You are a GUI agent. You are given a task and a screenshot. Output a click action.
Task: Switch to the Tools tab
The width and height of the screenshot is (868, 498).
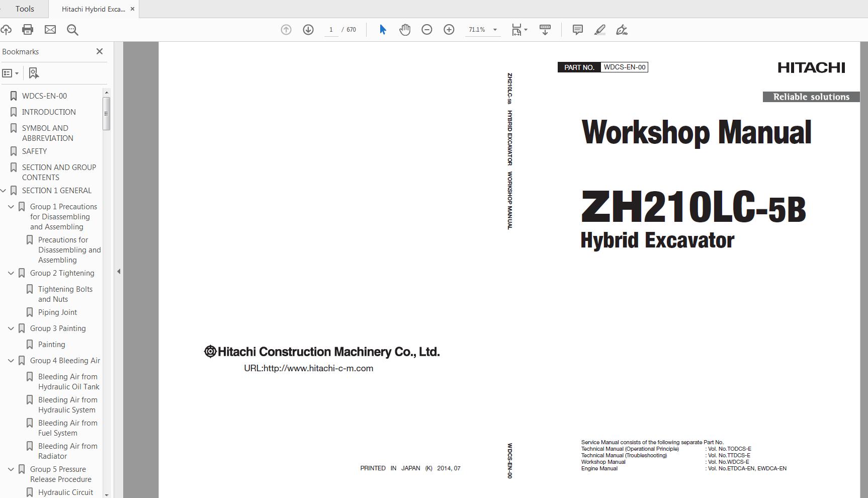(x=25, y=9)
